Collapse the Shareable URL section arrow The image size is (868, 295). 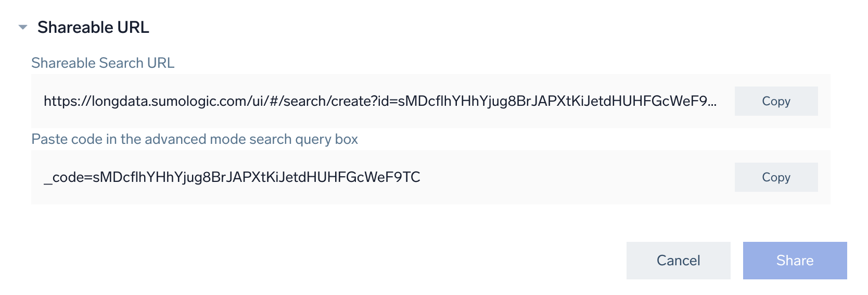pyautogui.click(x=23, y=27)
